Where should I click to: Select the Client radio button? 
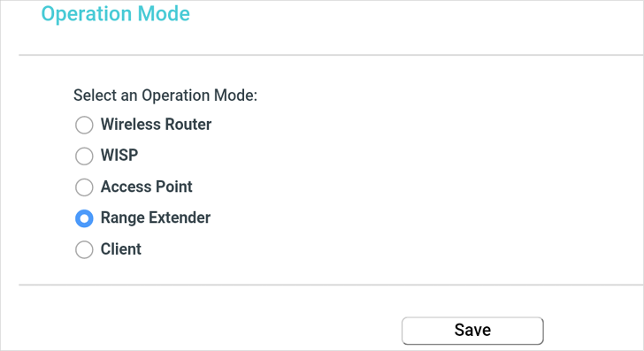pyautogui.click(x=84, y=249)
